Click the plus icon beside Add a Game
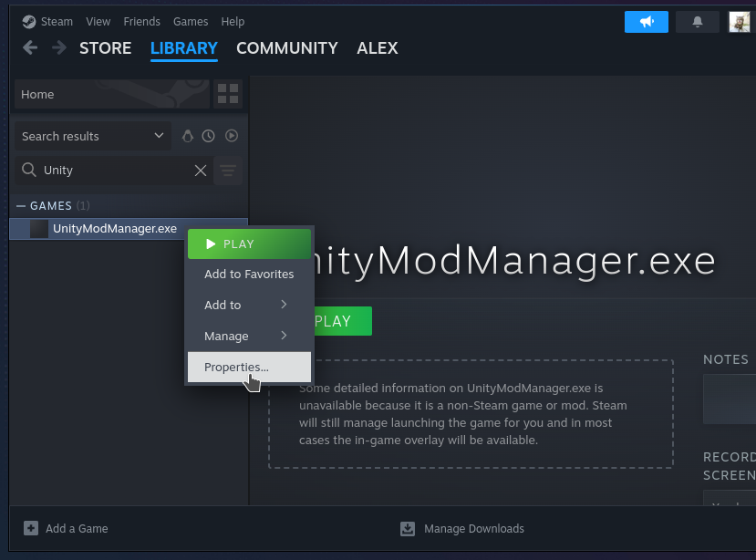This screenshot has height=560, width=756. click(31, 528)
